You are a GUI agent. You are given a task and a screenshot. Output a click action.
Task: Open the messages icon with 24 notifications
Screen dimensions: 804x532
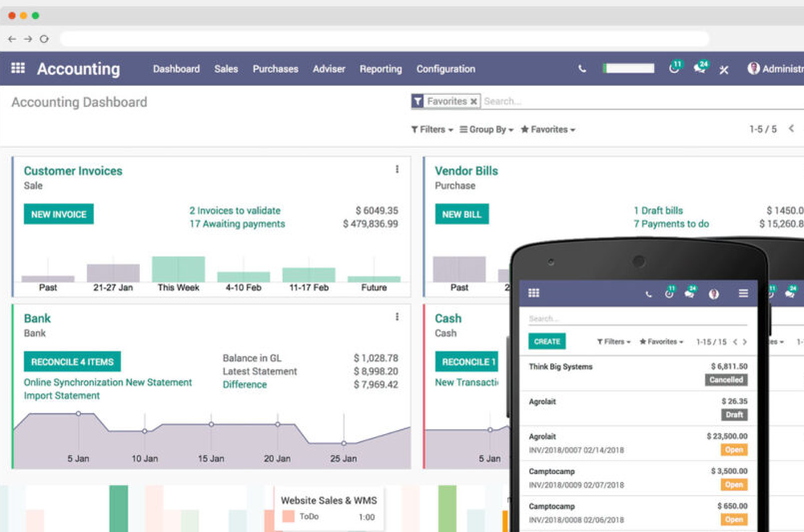699,69
